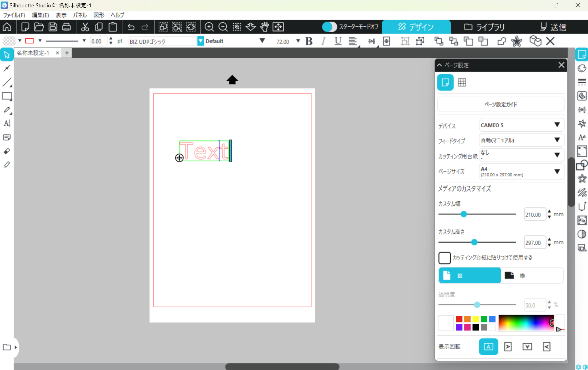Select the Text tool in left toolbar
Viewport: 588px width, 370px height.
coord(7,123)
